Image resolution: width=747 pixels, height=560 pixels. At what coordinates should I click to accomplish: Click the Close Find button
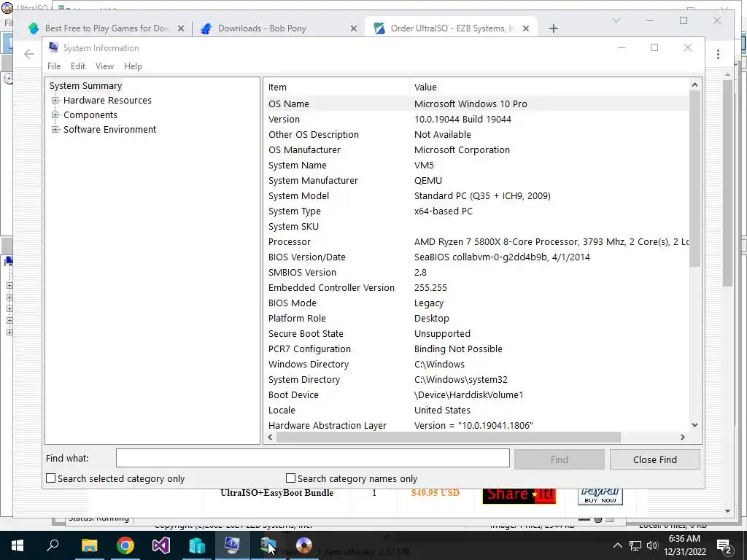654,459
